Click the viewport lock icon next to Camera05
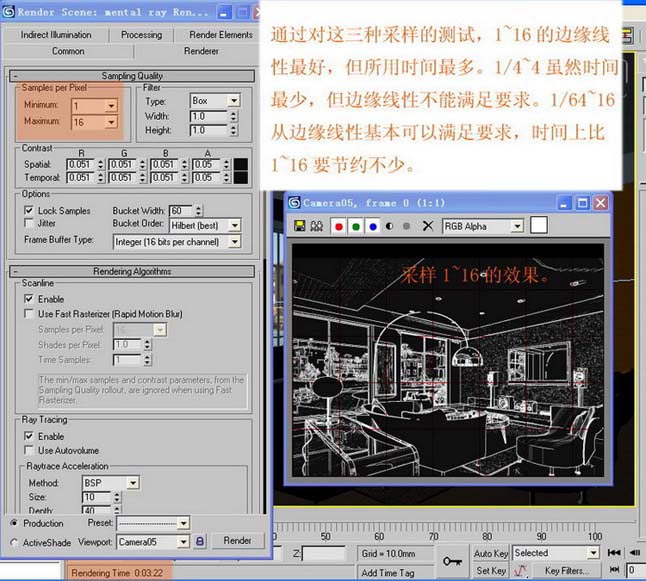The height and width of the screenshot is (581, 646). 200,541
